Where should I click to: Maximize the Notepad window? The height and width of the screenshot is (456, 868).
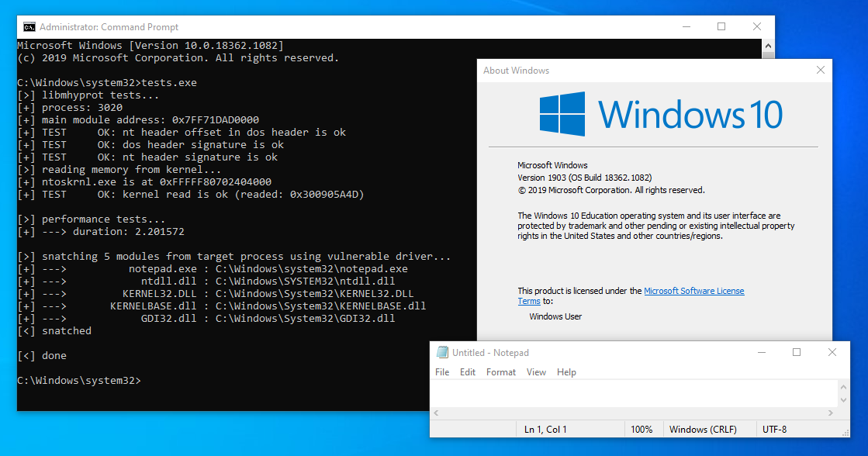[x=797, y=353]
